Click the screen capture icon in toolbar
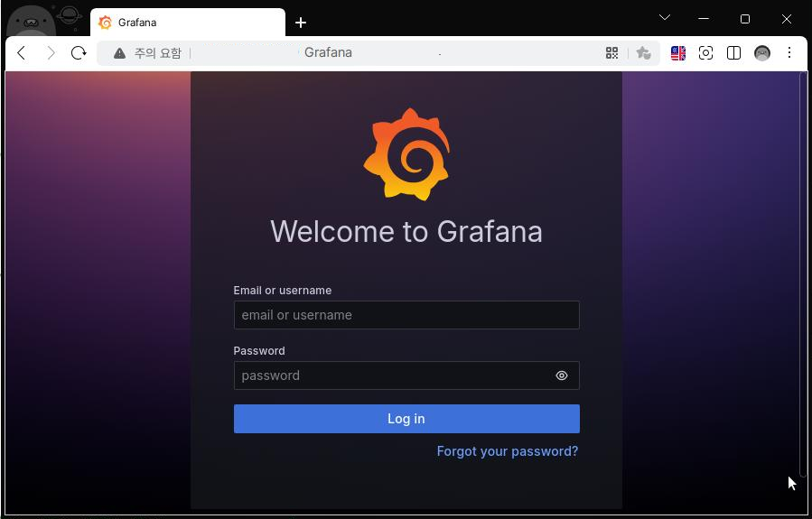The width and height of the screenshot is (812, 519). [705, 52]
